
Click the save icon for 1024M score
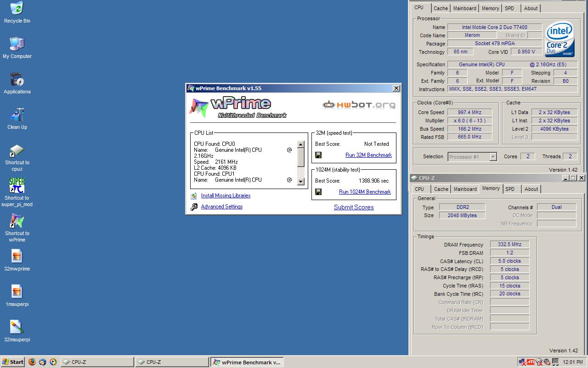318,192
